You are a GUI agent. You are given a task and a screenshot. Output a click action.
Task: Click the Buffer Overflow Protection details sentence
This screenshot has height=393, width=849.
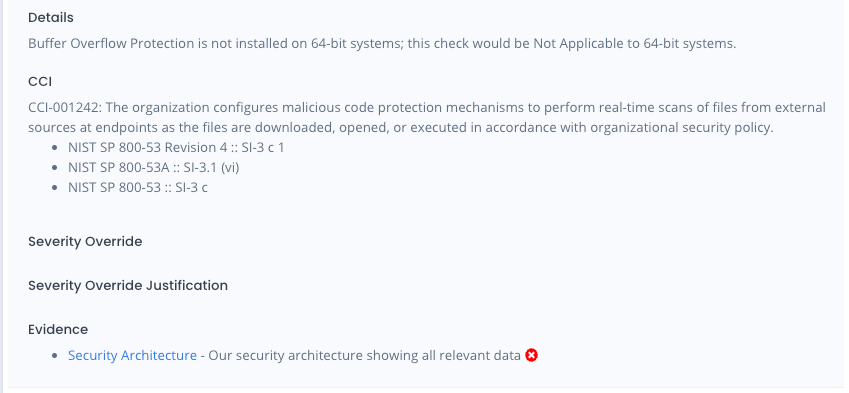[x=382, y=43]
